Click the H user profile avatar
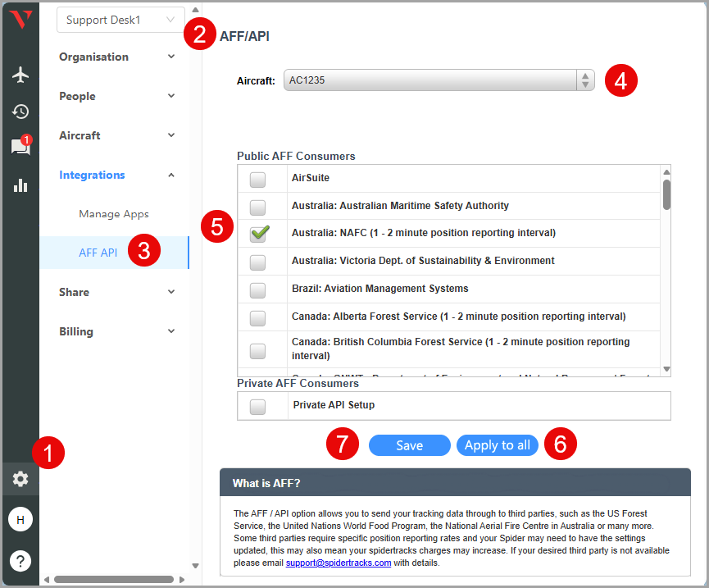The width and height of the screenshot is (709, 588). tap(20, 520)
